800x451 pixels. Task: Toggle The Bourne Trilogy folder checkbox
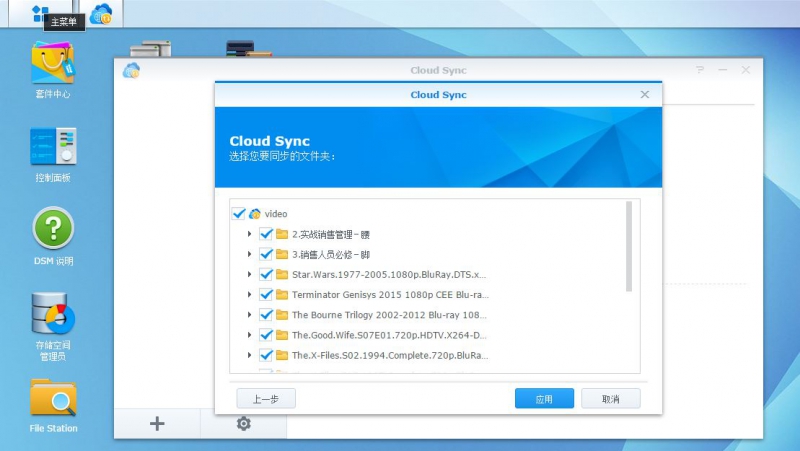[266, 314]
